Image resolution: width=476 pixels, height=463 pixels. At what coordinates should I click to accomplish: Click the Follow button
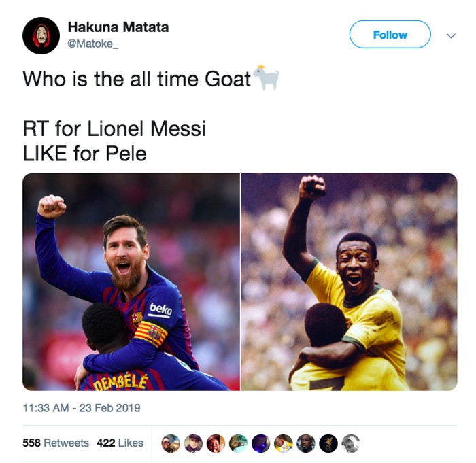coord(390,34)
